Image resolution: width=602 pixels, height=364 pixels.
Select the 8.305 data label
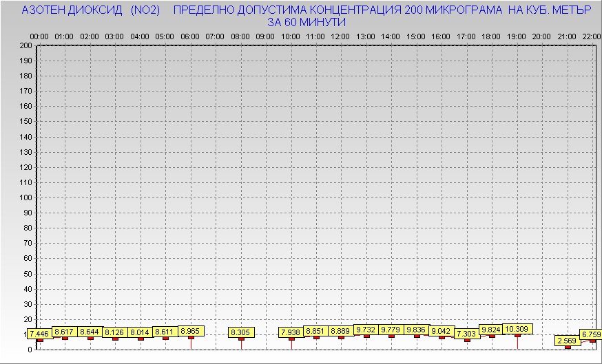pos(241,332)
